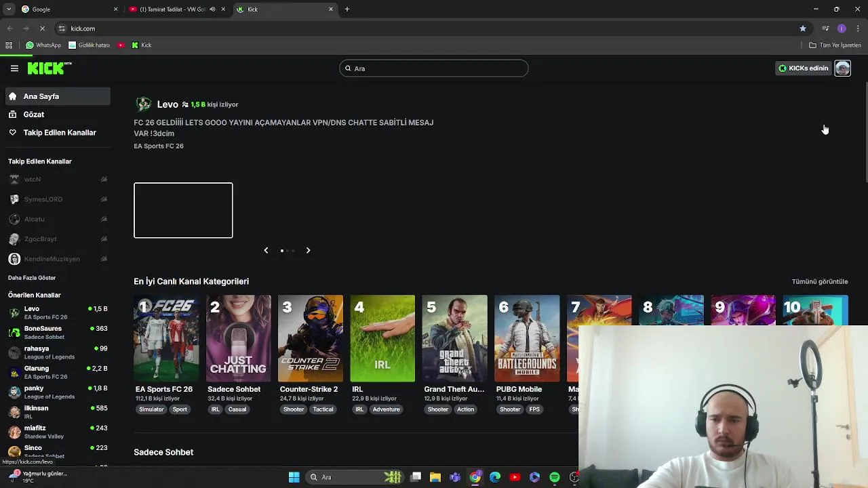
Task: Open recommended channel ilkinsan
Action: (x=58, y=411)
